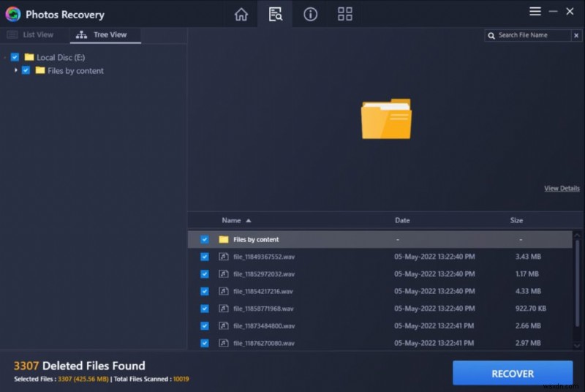Click Total Files Scanned 10019 value
Screen dimensions: 585x392
tap(181, 379)
